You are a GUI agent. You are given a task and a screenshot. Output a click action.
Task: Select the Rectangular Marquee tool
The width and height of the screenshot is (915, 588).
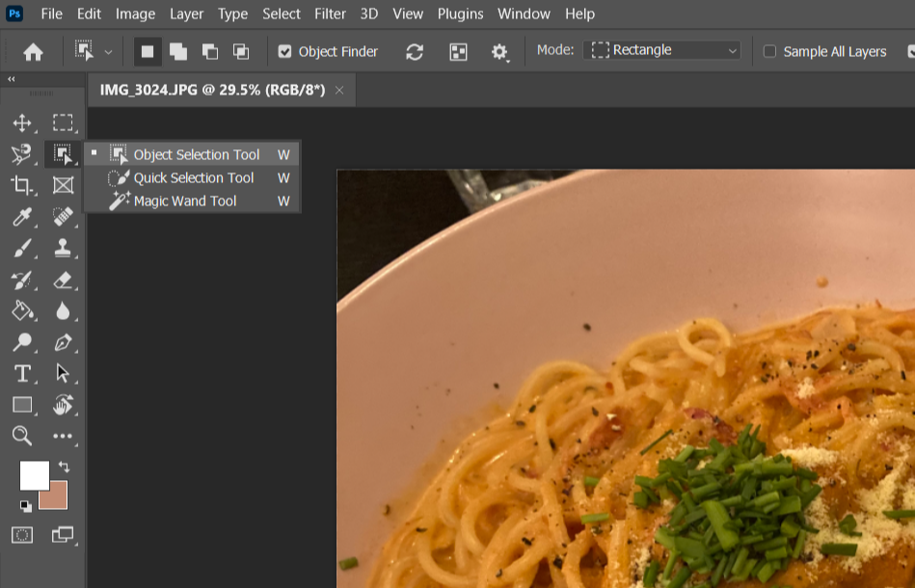(x=63, y=123)
